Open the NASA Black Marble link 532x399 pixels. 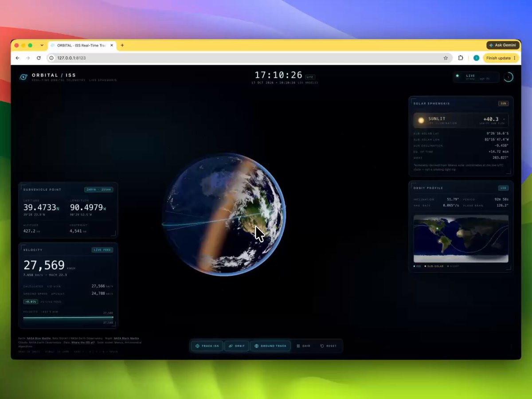[127, 338]
